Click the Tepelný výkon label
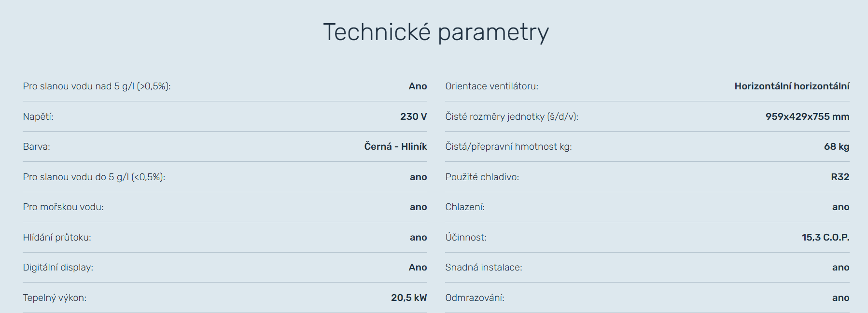868x313 pixels. 55,298
